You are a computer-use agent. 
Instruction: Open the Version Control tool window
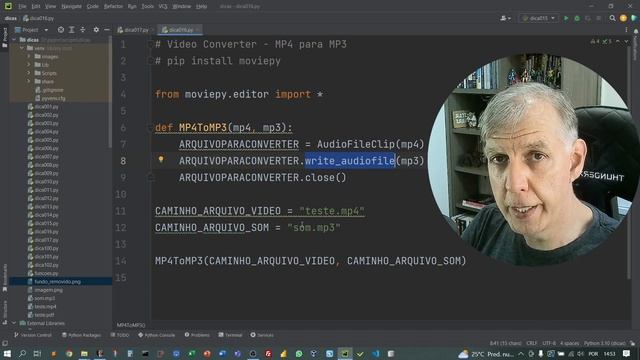(x=33, y=335)
